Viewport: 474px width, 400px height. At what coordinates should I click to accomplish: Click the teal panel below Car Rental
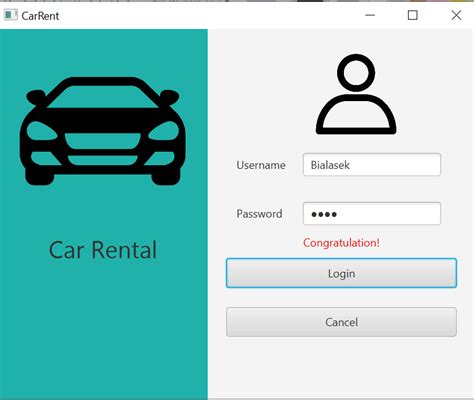103,330
